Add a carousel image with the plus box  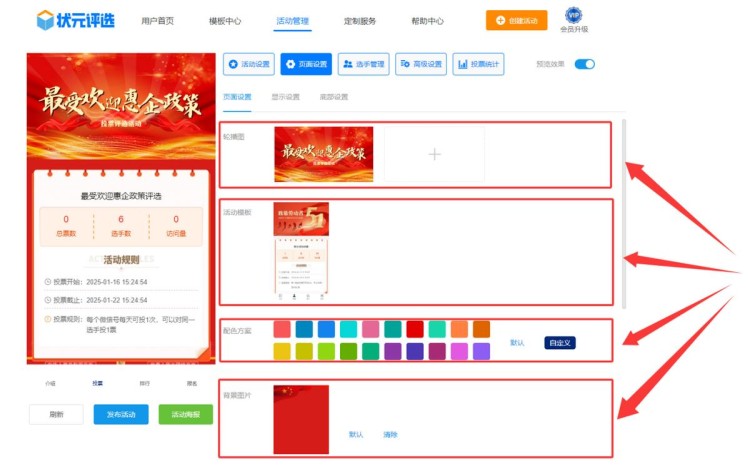pos(434,154)
